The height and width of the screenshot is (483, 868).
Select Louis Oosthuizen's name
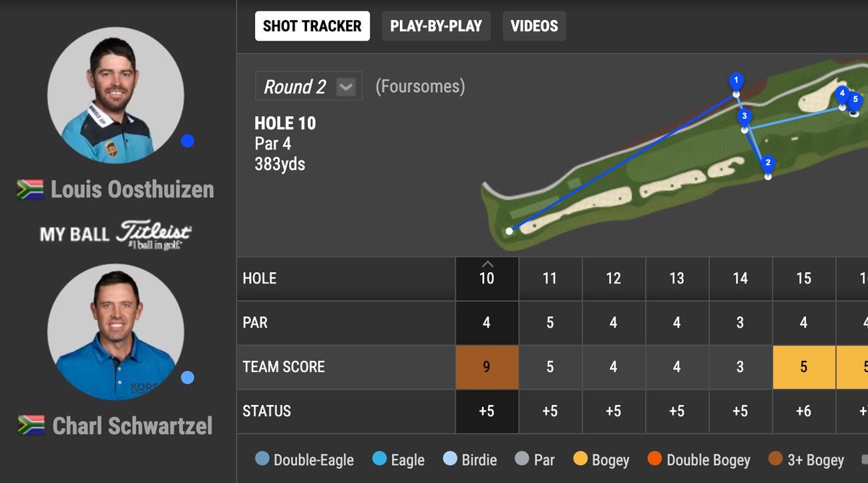(x=132, y=189)
